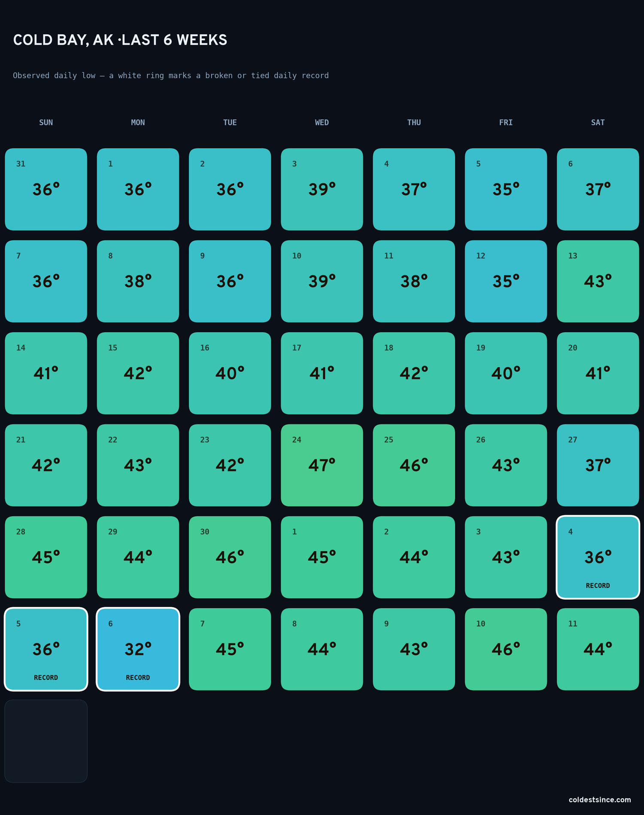Open the record tile for Sunday the 5th

click(46, 649)
